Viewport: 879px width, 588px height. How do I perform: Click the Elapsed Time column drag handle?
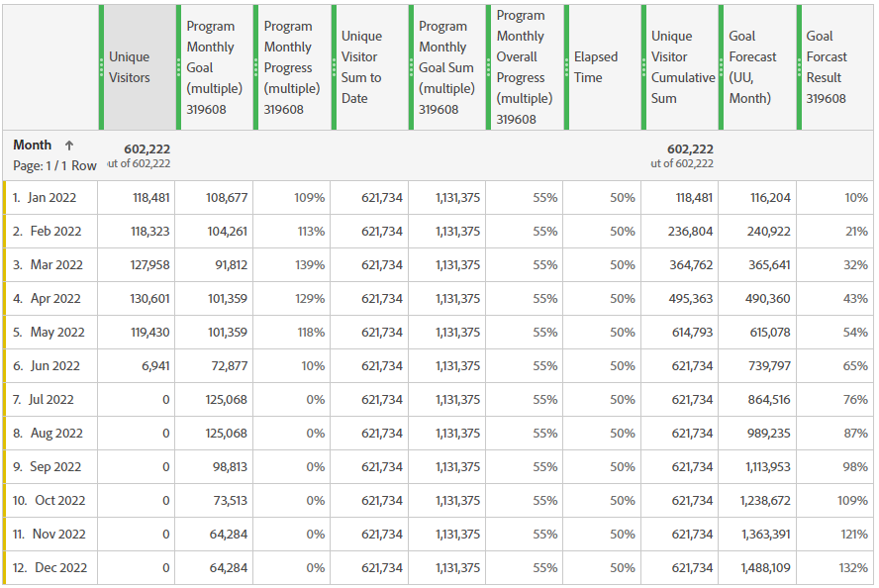click(567, 67)
